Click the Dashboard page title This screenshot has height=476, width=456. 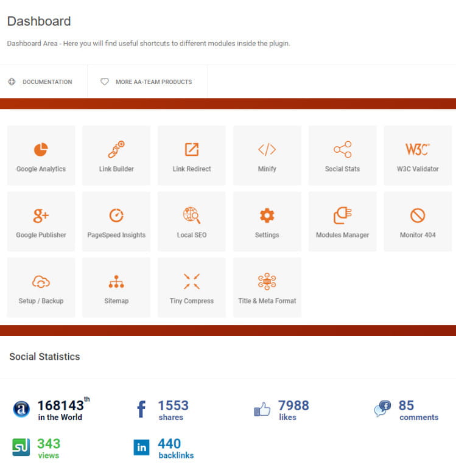click(39, 21)
